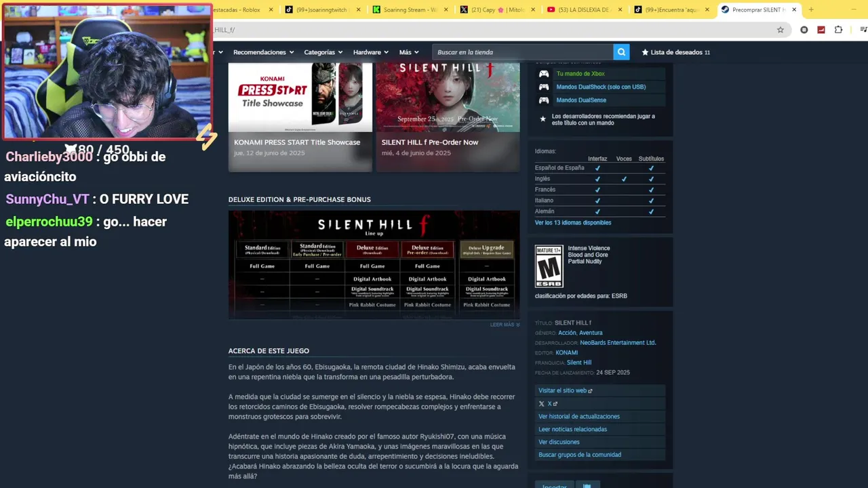Open Leer noticias relacionadas
The width and height of the screenshot is (868, 488).
coord(572,429)
